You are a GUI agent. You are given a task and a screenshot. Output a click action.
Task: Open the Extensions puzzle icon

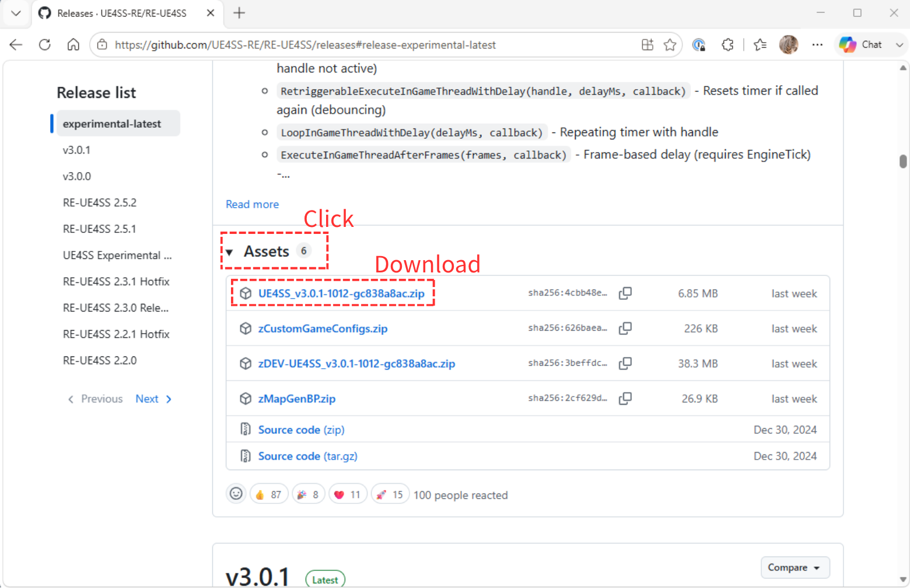tap(727, 45)
